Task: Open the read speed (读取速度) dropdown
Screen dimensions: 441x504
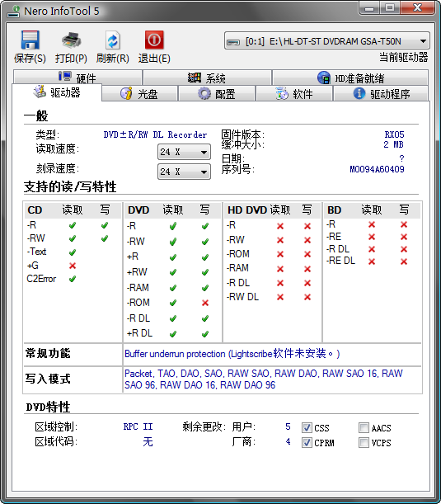Action: [184, 152]
